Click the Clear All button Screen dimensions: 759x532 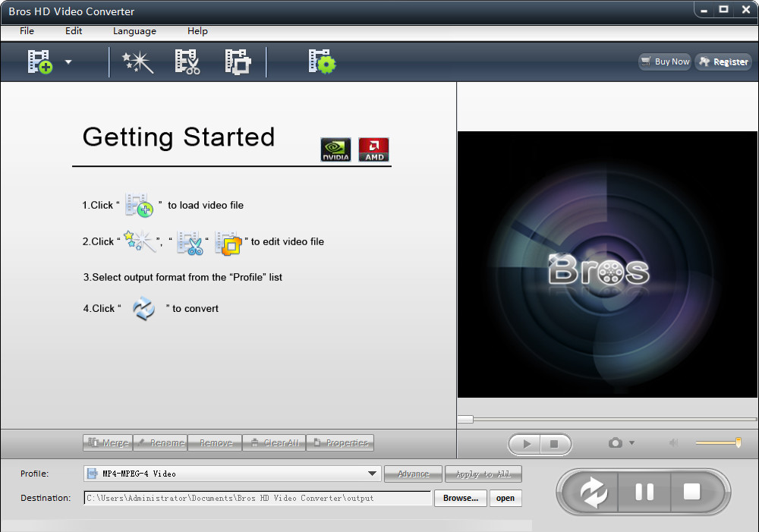pos(274,443)
